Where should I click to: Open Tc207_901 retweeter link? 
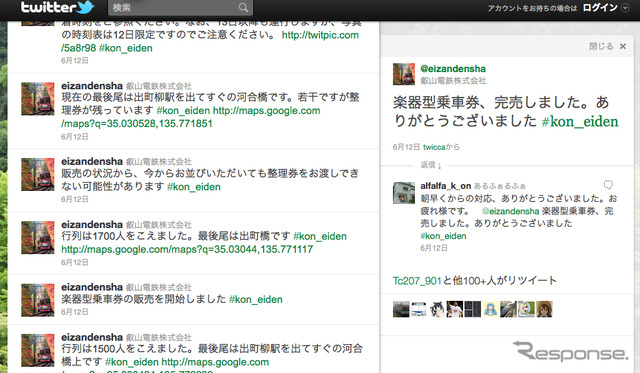[x=417, y=281]
